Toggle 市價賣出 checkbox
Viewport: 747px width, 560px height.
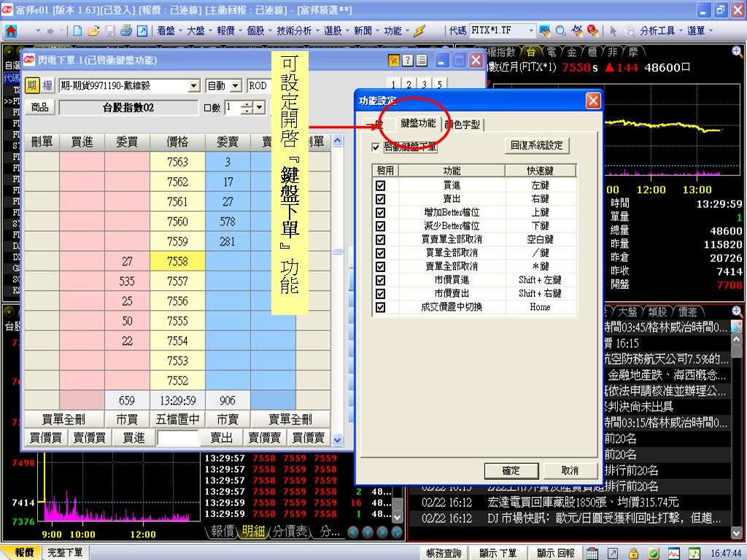pos(380,294)
